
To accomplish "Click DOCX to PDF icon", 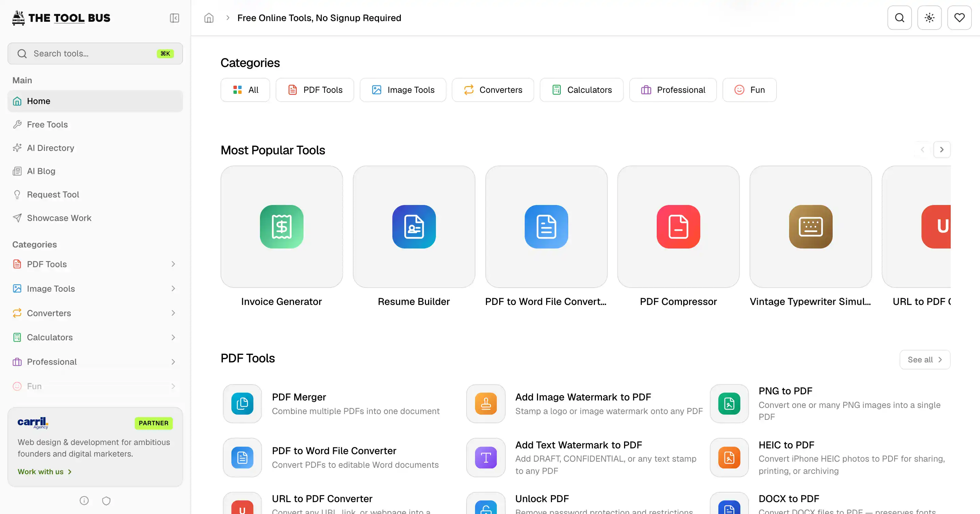I will 729,504.
